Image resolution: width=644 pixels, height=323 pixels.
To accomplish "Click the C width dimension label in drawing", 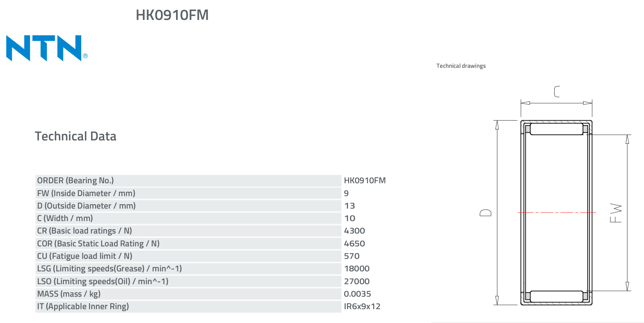I will (557, 91).
